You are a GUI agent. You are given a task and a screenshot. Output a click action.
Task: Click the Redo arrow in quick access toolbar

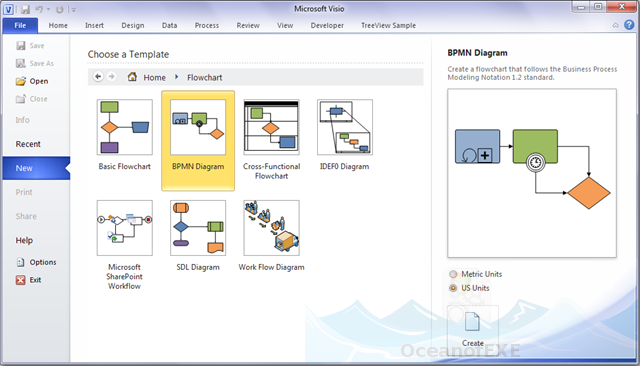click(60, 9)
